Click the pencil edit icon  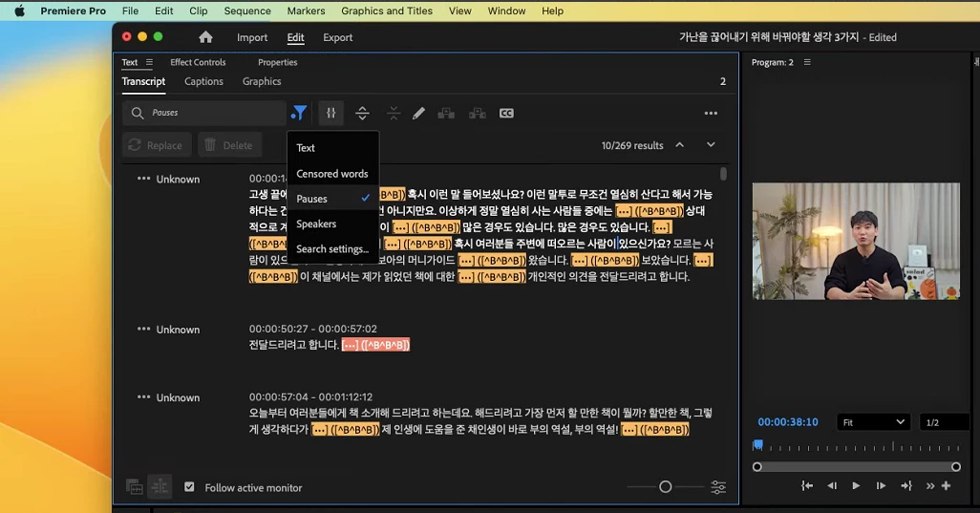coord(418,113)
